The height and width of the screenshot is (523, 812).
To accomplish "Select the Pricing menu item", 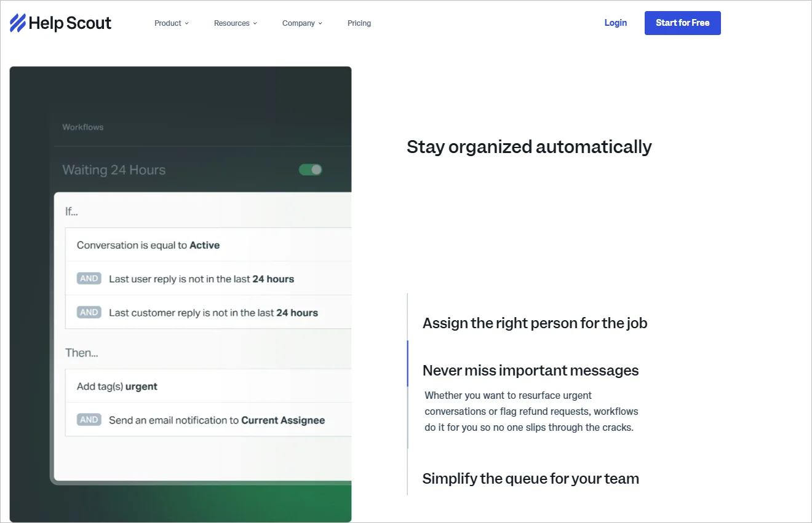I will coord(359,23).
